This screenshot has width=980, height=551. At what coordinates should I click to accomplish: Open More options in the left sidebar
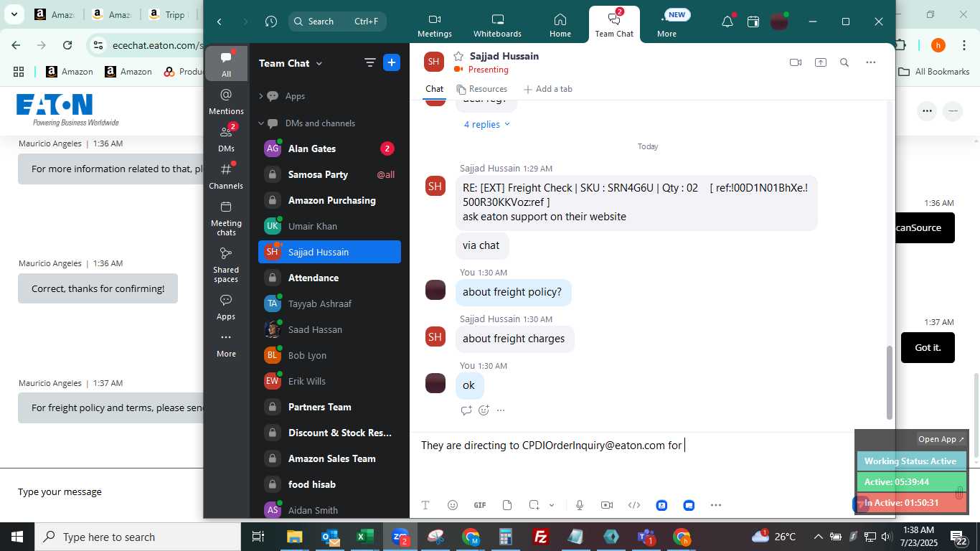(226, 344)
